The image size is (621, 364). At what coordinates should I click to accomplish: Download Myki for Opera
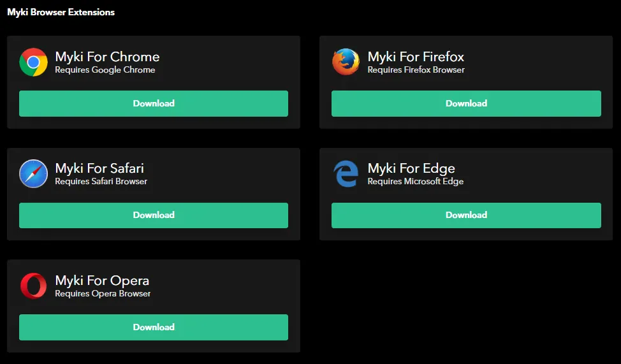[154, 327]
